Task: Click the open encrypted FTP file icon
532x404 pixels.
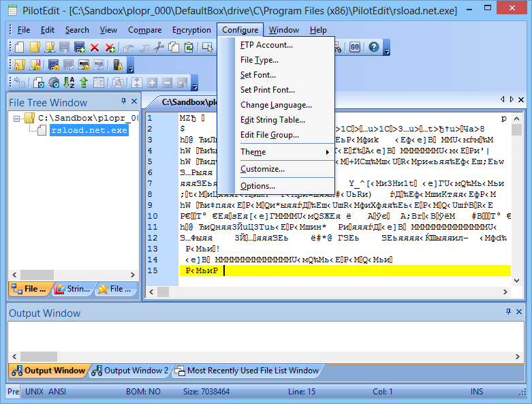Action: coord(35,65)
